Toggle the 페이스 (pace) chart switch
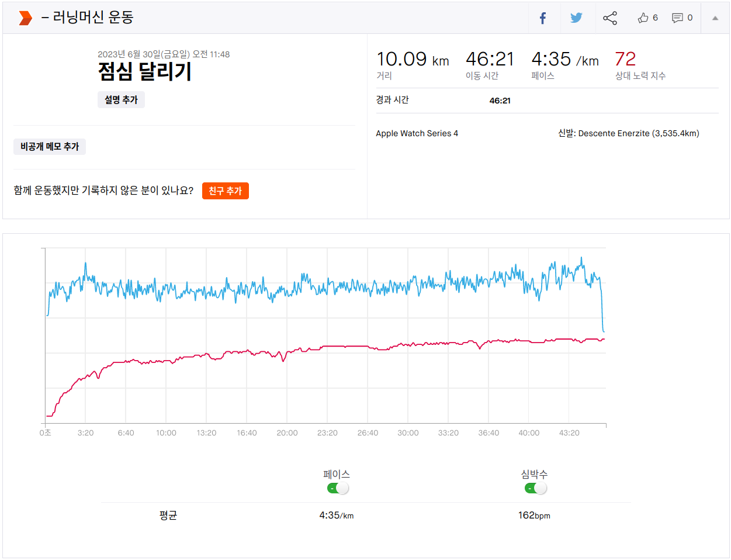 338,488
